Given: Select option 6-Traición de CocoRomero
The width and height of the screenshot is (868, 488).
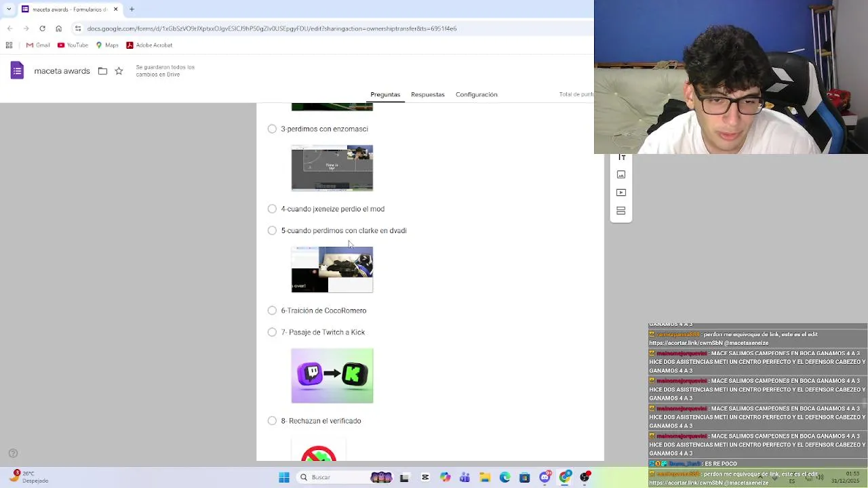Looking at the screenshot, I should tap(272, 310).
